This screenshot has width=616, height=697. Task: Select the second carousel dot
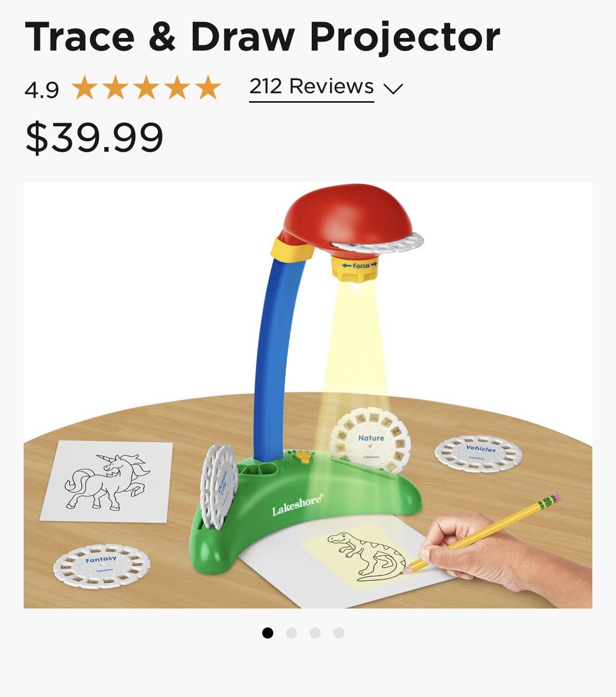(291, 633)
